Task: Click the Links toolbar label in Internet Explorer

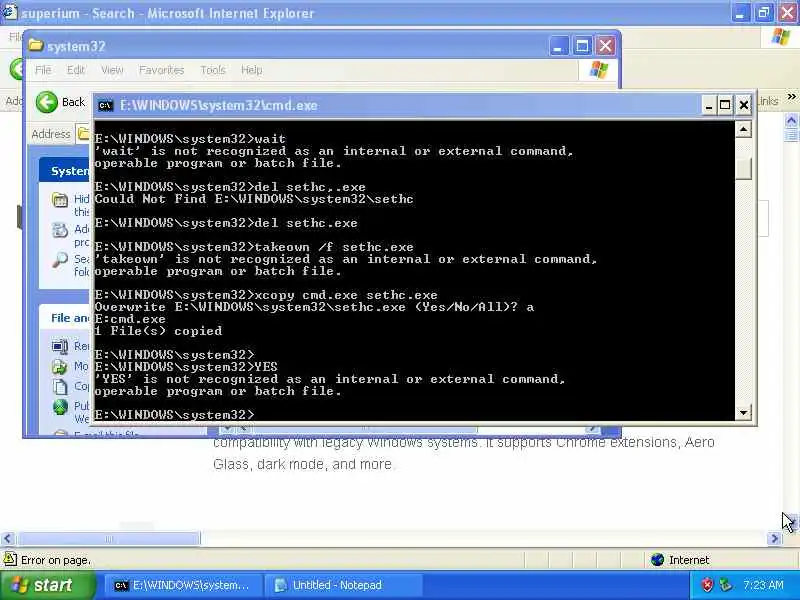Action: coord(768,101)
